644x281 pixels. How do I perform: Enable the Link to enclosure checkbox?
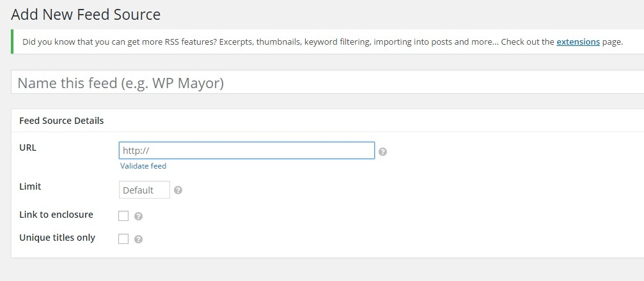pos(123,216)
